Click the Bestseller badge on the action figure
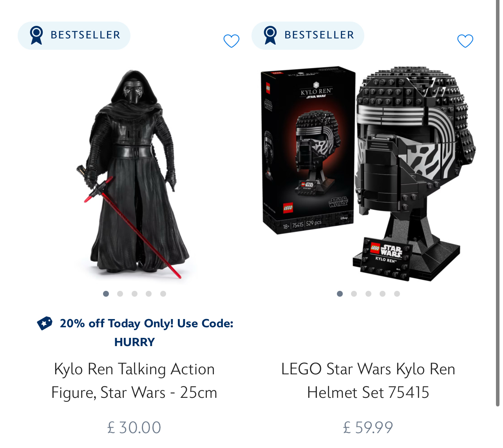Screen dimensions: 503x448 pos(74,36)
